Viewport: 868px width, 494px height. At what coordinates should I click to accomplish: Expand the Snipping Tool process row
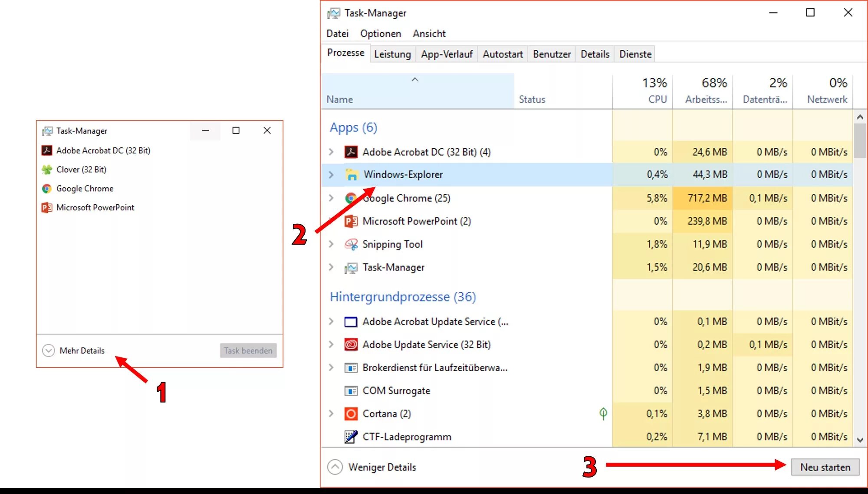331,244
